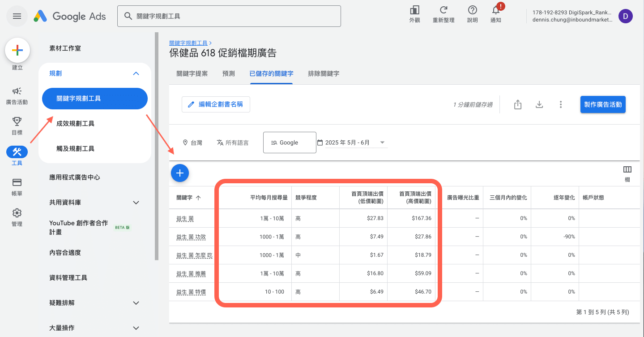The image size is (644, 337).
Task: Click 逐年變化 column header
Action: coord(564,197)
